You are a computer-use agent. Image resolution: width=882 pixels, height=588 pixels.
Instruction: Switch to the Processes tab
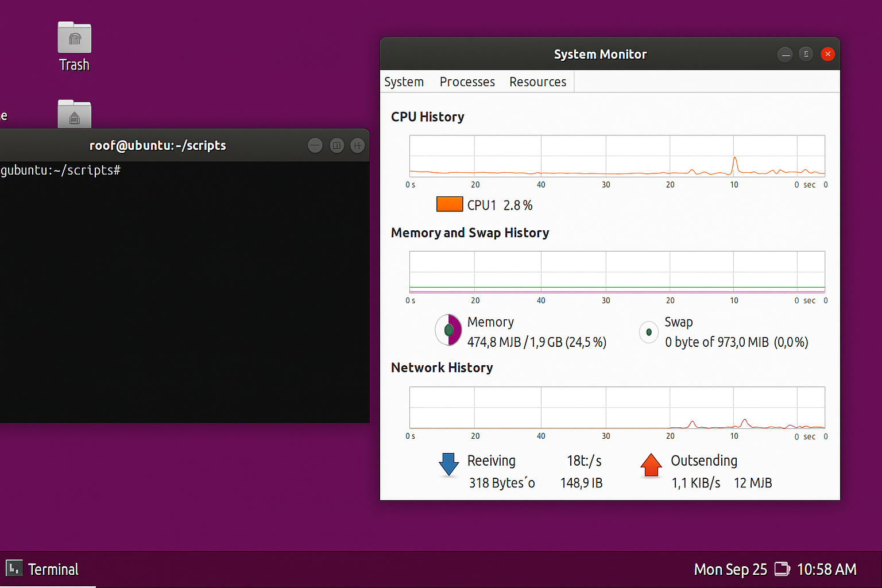pyautogui.click(x=467, y=82)
